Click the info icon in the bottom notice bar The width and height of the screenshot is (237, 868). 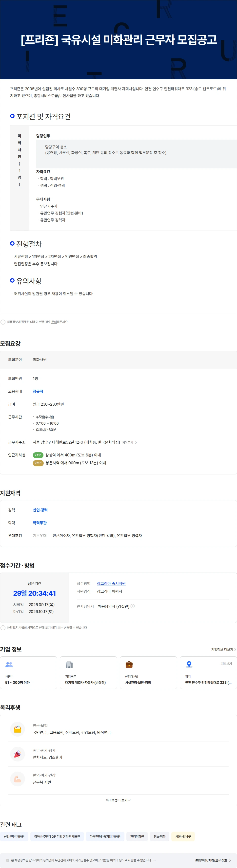tap(7, 860)
